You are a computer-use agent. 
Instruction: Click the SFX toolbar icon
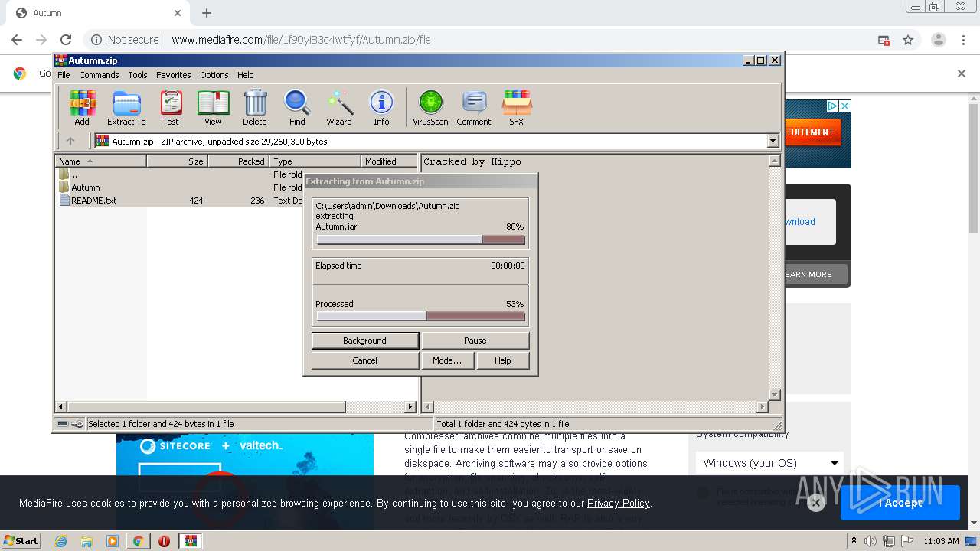point(517,107)
